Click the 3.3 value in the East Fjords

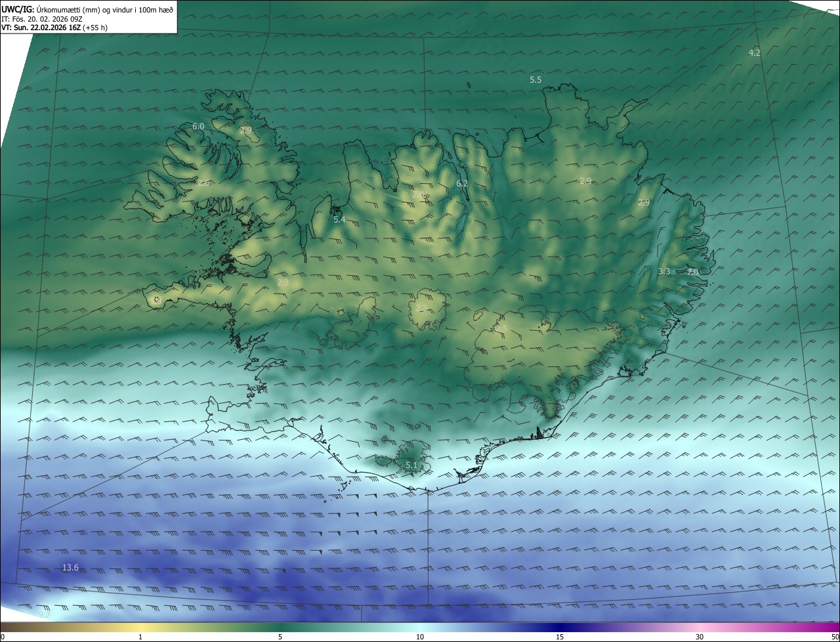[664, 271]
